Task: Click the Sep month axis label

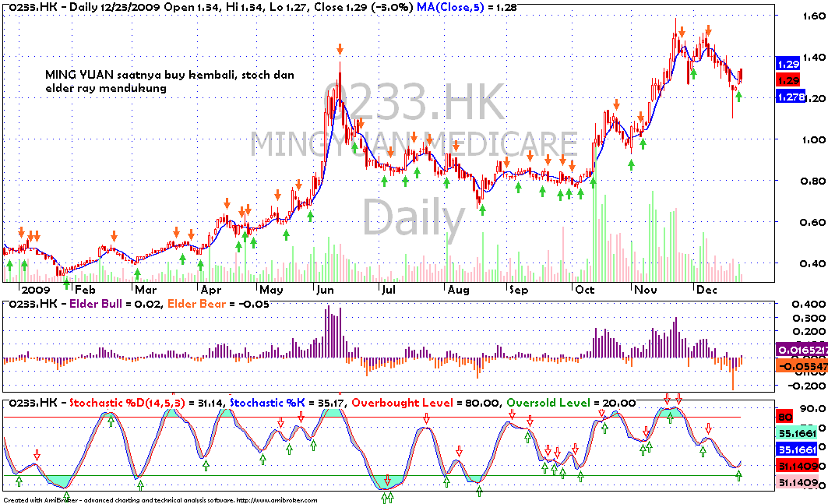Action: point(519,290)
